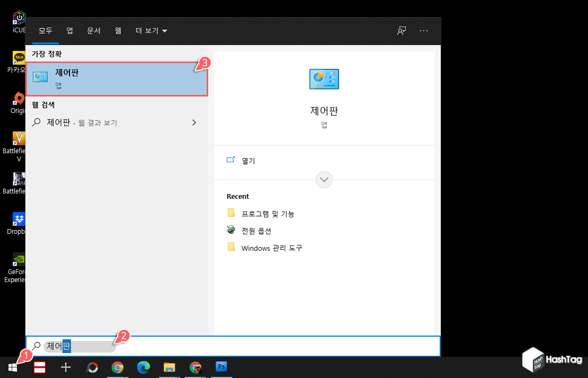Click the arrow next to 제어판 web search
Viewport: 588px width, 378px height.
(x=194, y=122)
